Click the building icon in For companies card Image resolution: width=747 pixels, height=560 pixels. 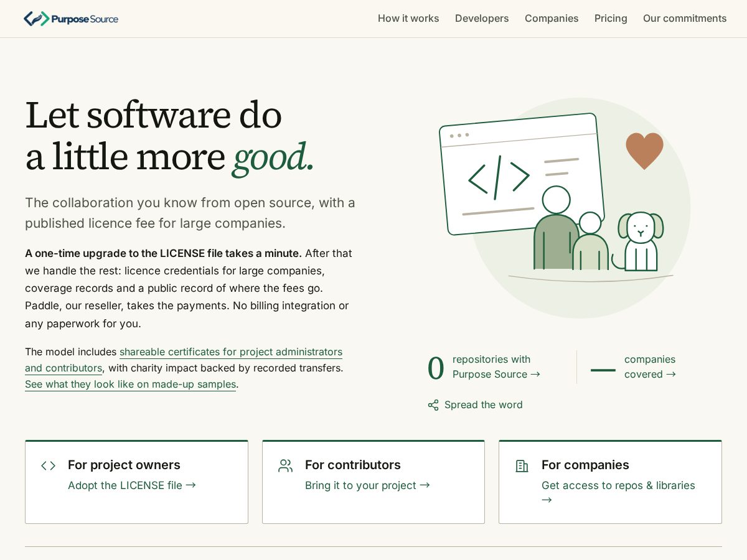[522, 465]
